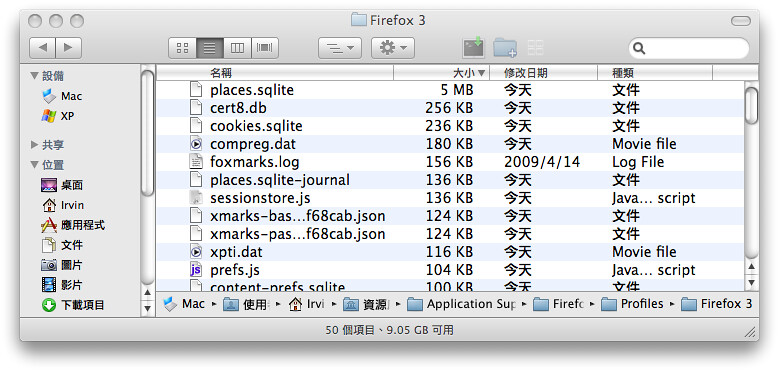
Task: Open 下載項目 in the sidebar
Action: point(73,304)
